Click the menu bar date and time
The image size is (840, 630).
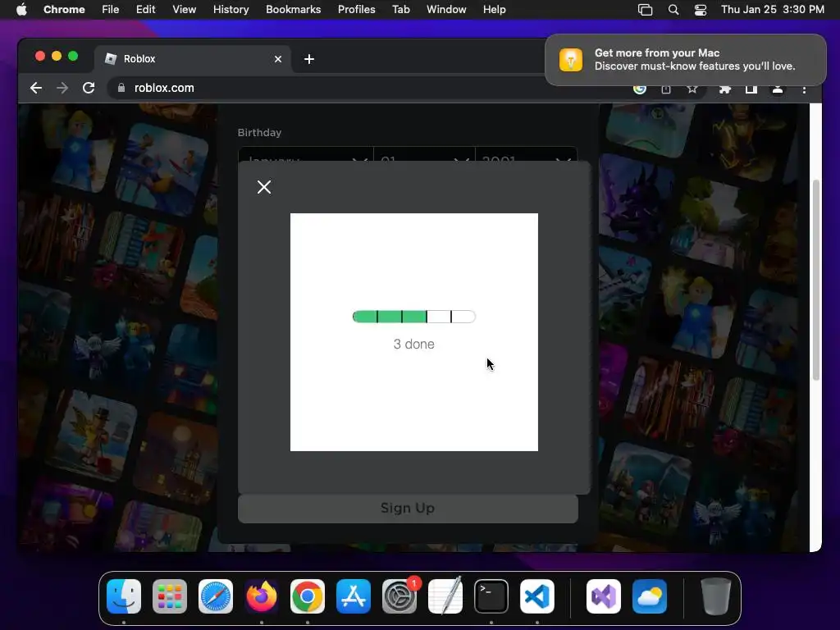pos(773,10)
